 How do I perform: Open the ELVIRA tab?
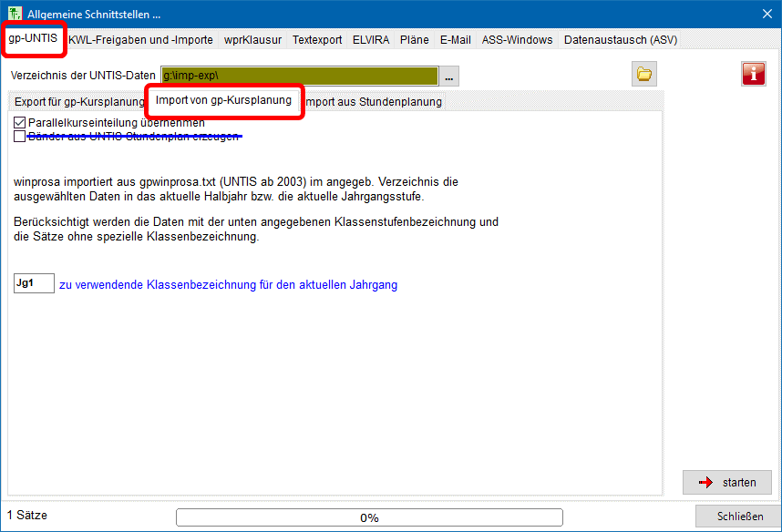[x=371, y=40]
